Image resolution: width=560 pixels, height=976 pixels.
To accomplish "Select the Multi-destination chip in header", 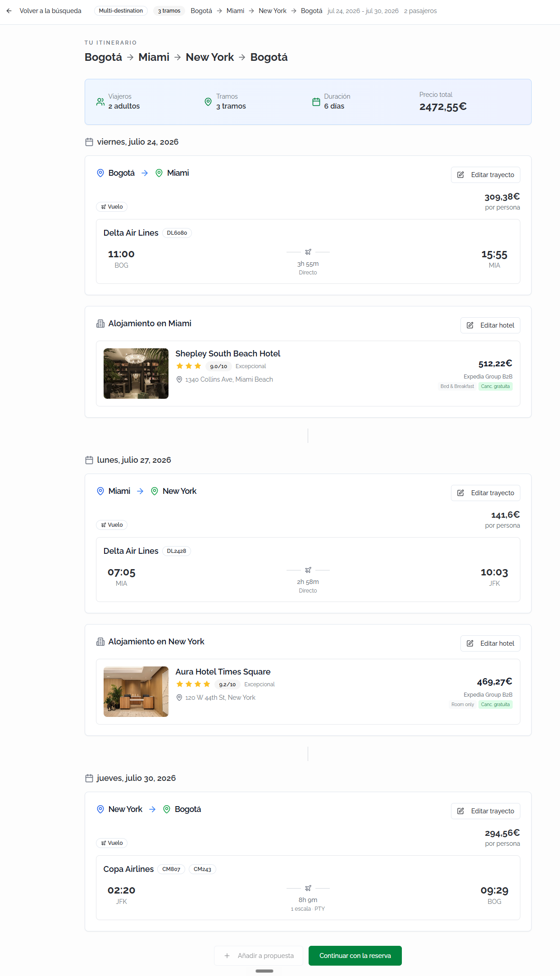I will [121, 11].
